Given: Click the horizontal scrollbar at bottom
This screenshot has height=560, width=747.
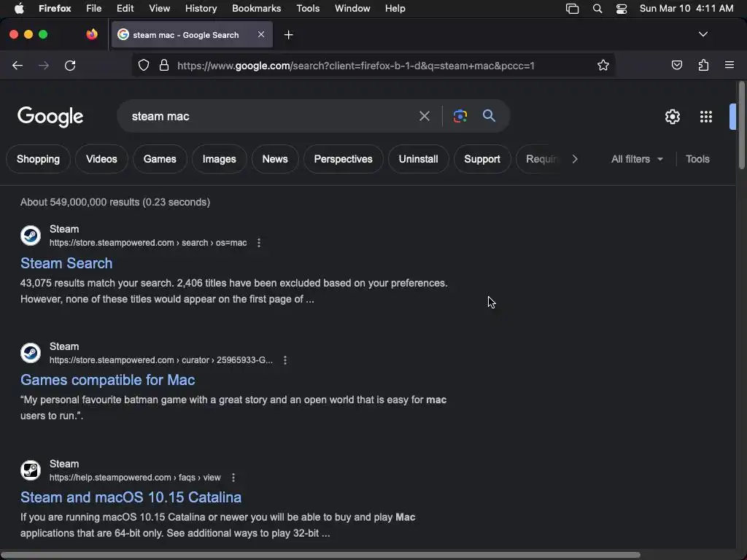Looking at the screenshot, I should point(320,555).
